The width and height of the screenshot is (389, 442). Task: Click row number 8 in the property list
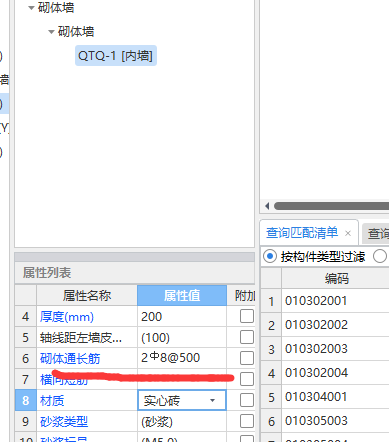[x=26, y=400]
